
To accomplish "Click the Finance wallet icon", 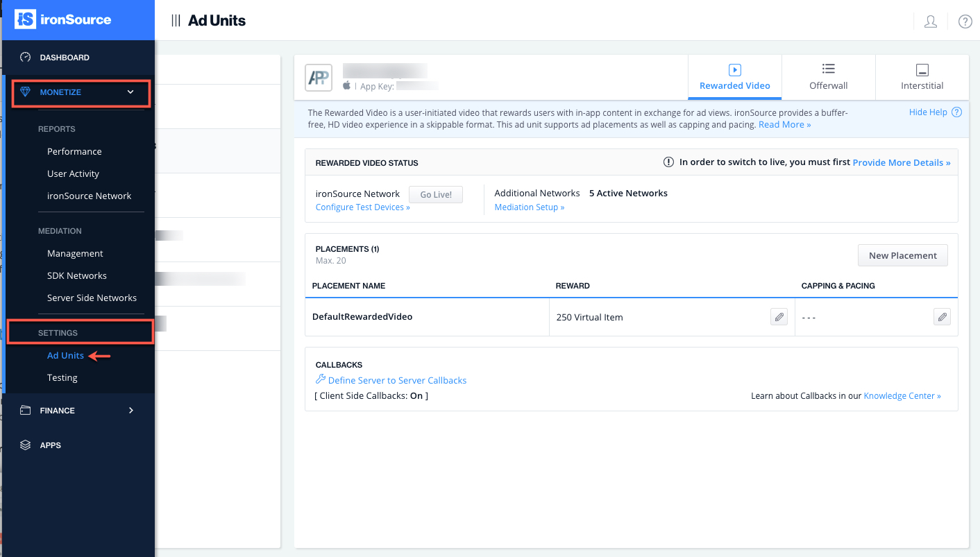I will pos(26,411).
